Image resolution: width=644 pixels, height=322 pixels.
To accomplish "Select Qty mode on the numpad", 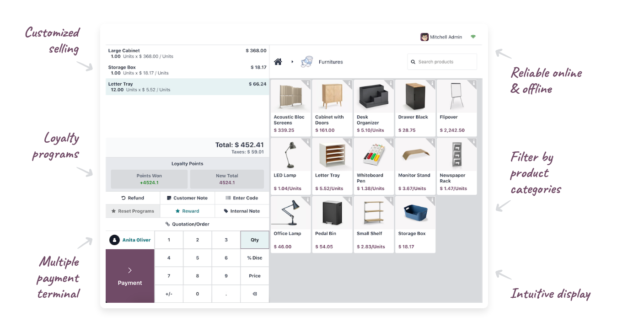I will pos(255,240).
